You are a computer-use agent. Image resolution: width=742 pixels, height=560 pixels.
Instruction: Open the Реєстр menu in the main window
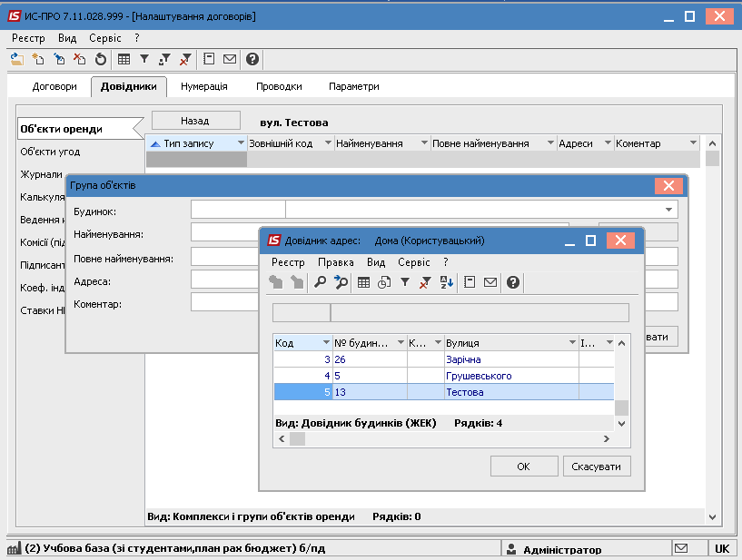point(28,38)
